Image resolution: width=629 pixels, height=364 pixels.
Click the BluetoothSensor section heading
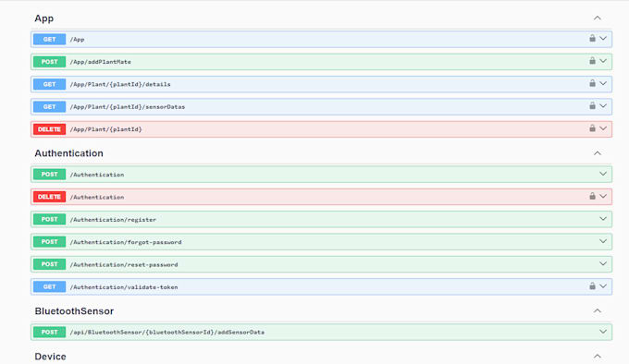click(x=74, y=311)
